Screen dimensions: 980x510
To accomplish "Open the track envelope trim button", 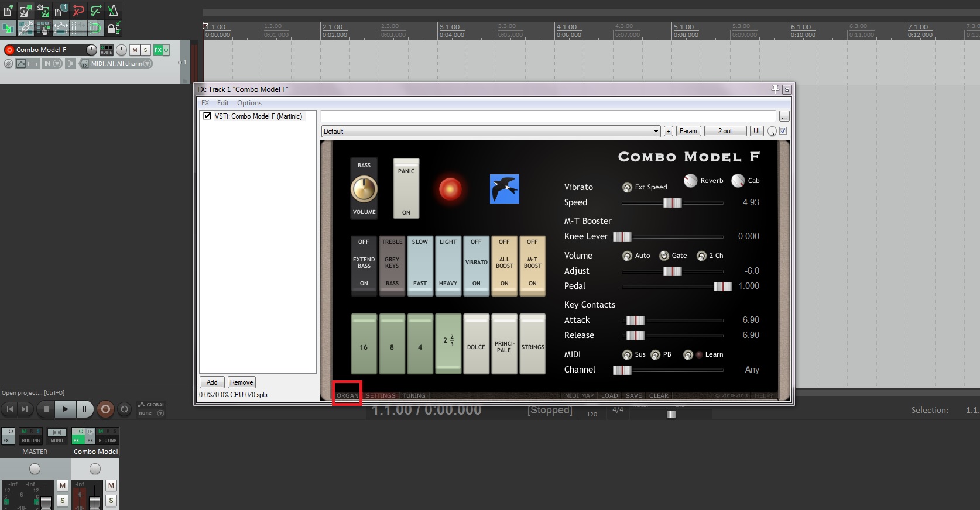I will tap(28, 63).
